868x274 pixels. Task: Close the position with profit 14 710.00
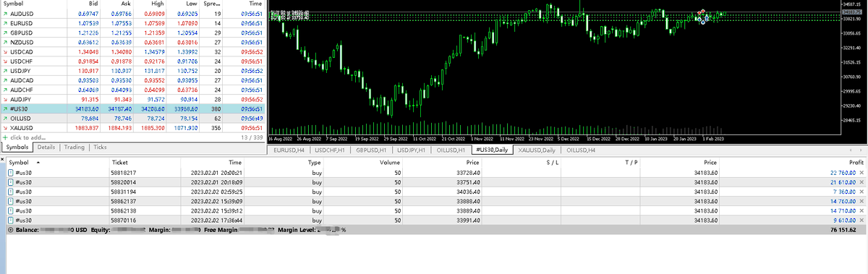(862, 210)
